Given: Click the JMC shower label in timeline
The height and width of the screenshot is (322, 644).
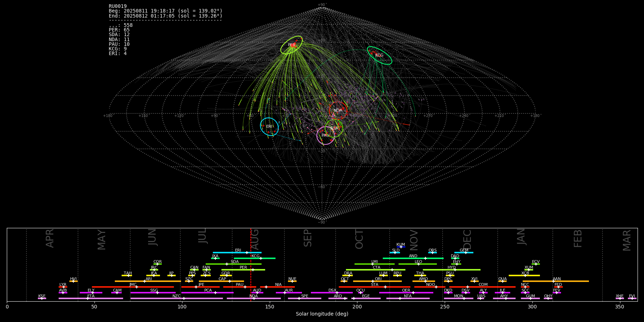Looking at the screenshot, I should click(x=133, y=285).
